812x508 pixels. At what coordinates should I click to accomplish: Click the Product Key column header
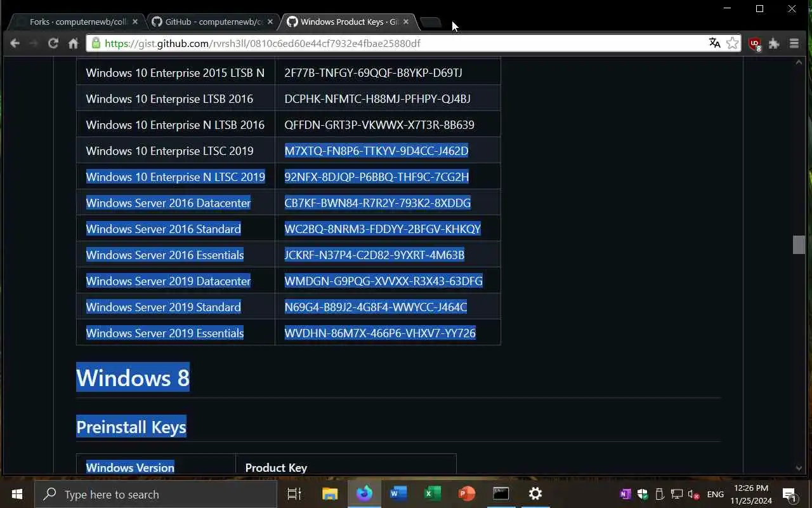276,467
